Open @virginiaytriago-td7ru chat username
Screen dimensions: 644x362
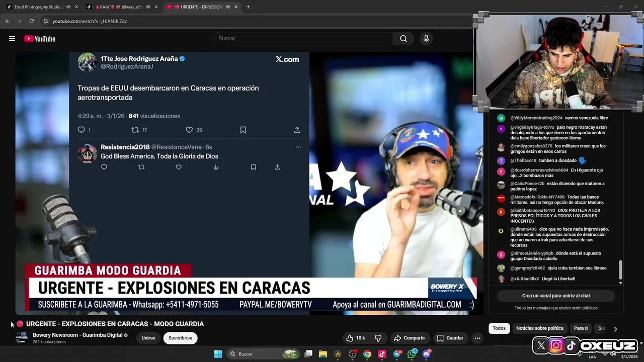click(532, 127)
